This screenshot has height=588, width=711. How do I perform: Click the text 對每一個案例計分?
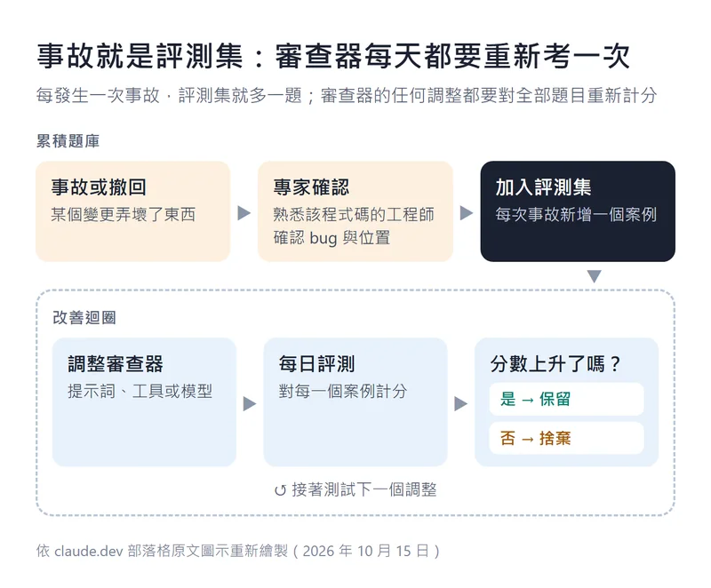[x=343, y=391]
